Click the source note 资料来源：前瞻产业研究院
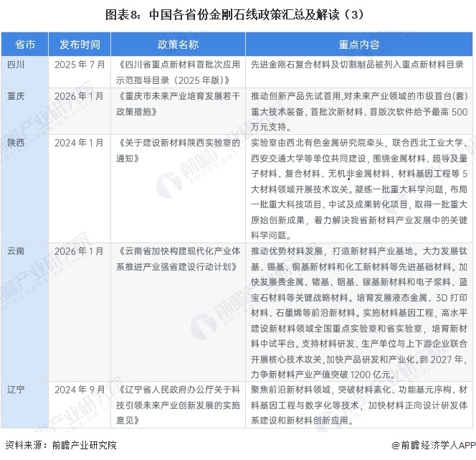The width and height of the screenshot is (476, 460). pos(61,445)
